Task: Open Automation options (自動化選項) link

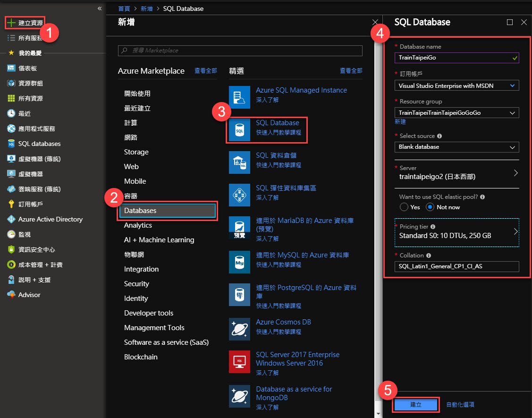Action: [x=460, y=404]
